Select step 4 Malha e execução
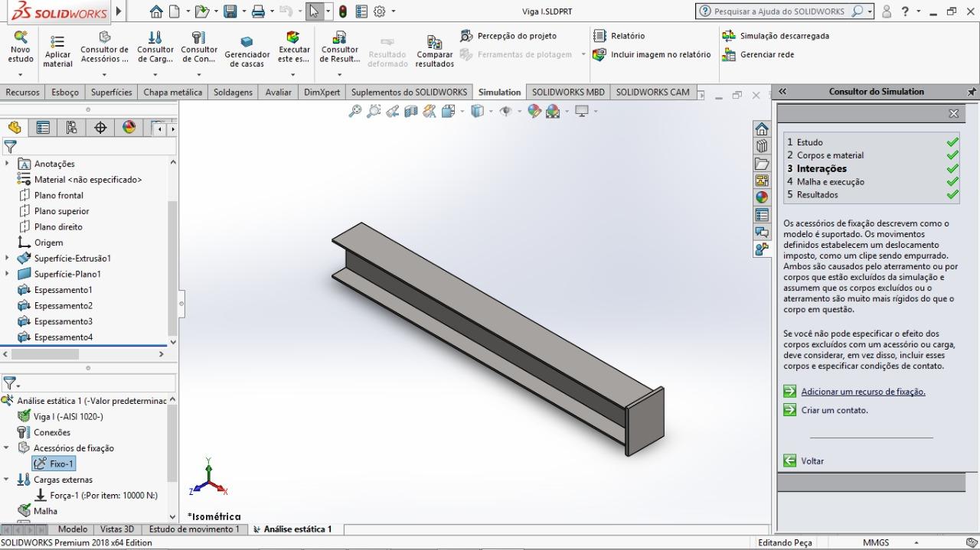980x550 pixels. click(830, 182)
